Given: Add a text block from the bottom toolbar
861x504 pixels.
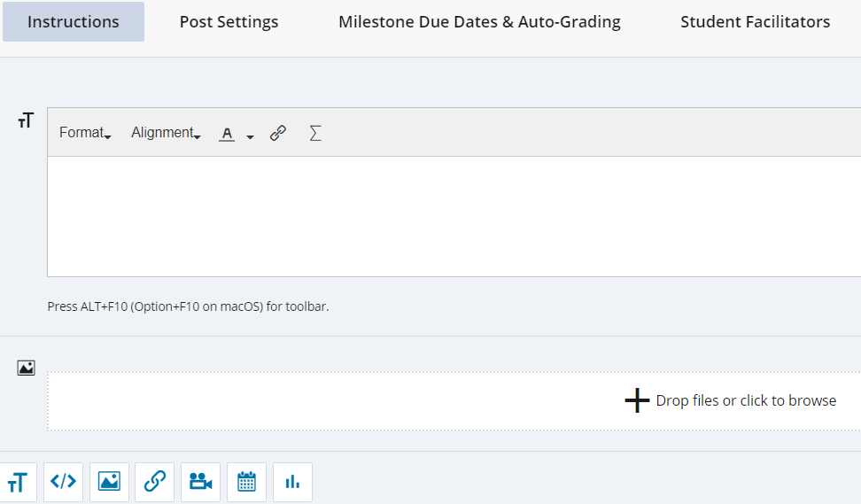Looking at the screenshot, I should click(x=18, y=482).
